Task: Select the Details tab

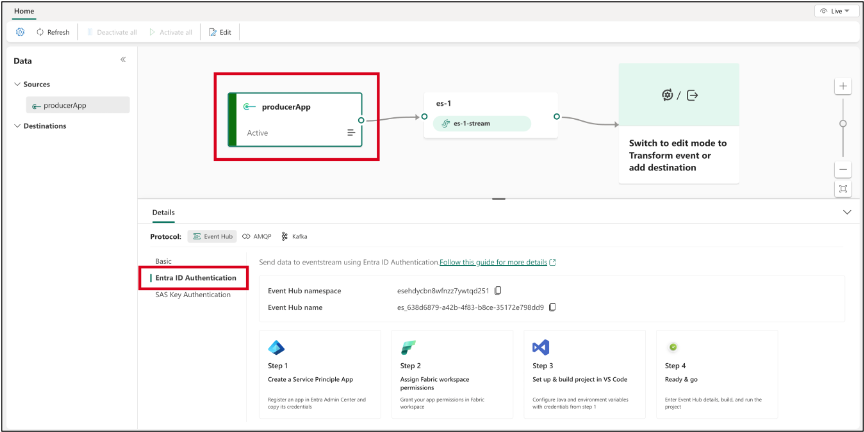Action: point(164,212)
